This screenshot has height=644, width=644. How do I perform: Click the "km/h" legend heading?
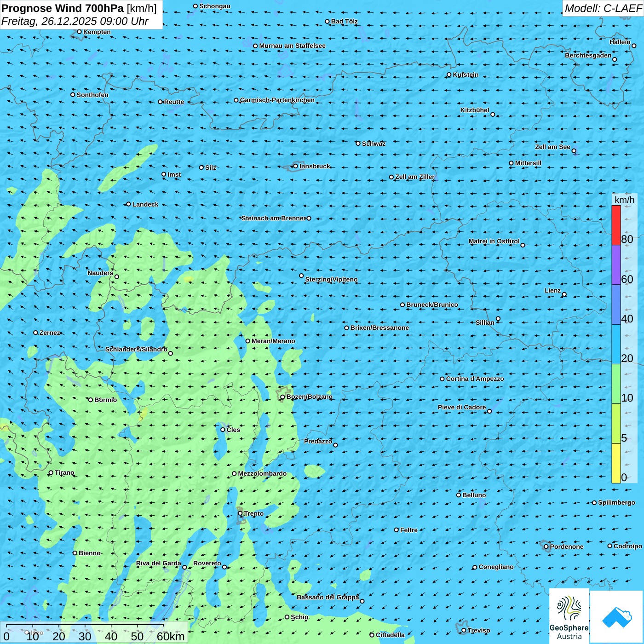[624, 200]
